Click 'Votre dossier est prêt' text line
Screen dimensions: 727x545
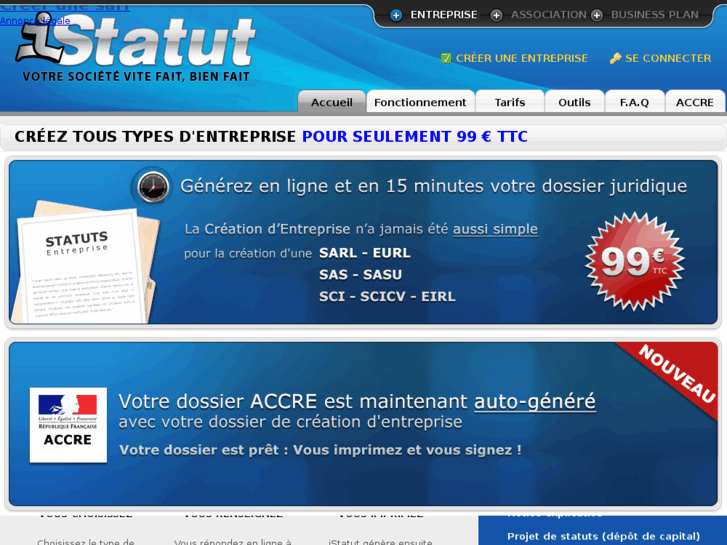tap(320, 450)
